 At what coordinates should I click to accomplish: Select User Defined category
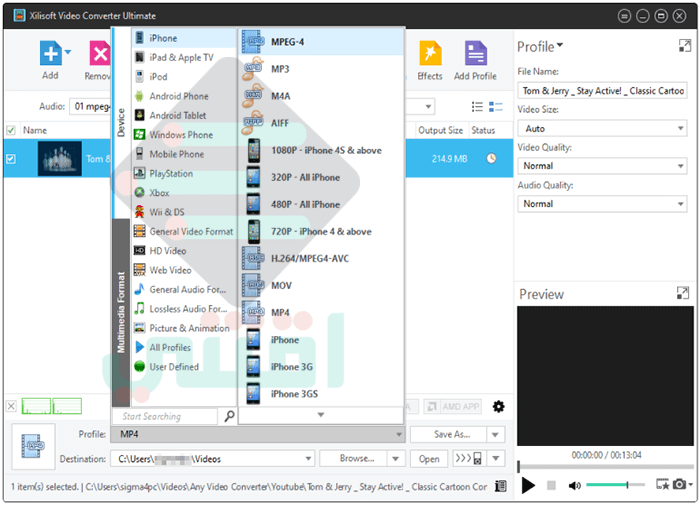184,367
